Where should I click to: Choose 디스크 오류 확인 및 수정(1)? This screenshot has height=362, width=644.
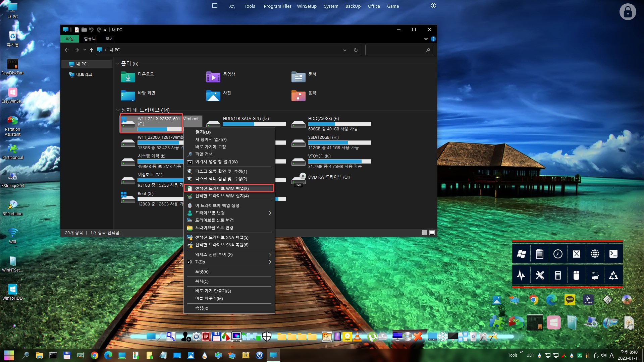point(229,171)
